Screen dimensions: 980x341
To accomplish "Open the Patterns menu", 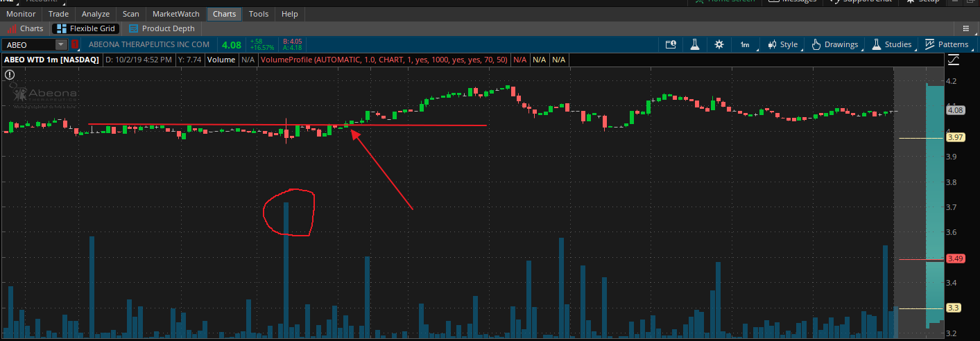I will 947,44.
